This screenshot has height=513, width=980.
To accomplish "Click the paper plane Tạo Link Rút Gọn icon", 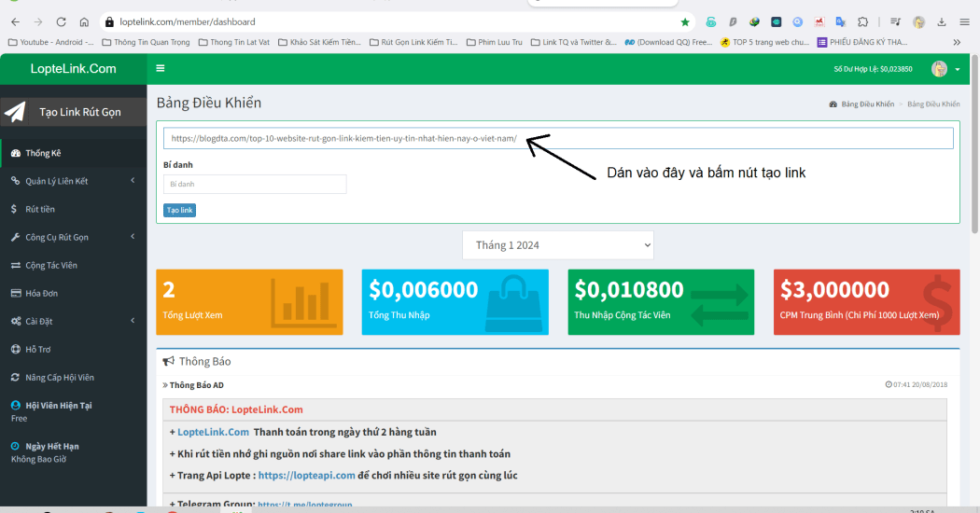I will coord(15,112).
